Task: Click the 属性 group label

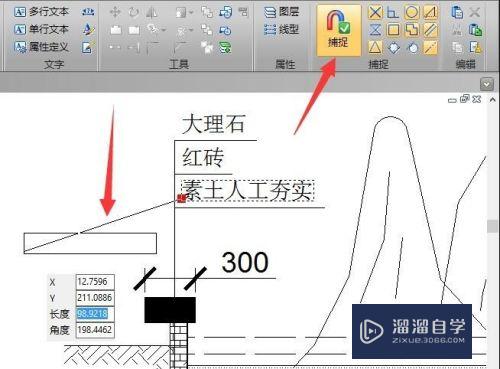Action: click(285, 64)
